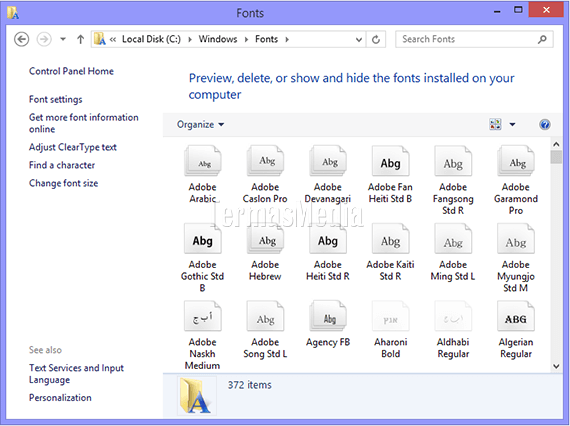Select the Adobe Caslon Pro font icon
The width and height of the screenshot is (570, 426).
pyautogui.click(x=265, y=160)
